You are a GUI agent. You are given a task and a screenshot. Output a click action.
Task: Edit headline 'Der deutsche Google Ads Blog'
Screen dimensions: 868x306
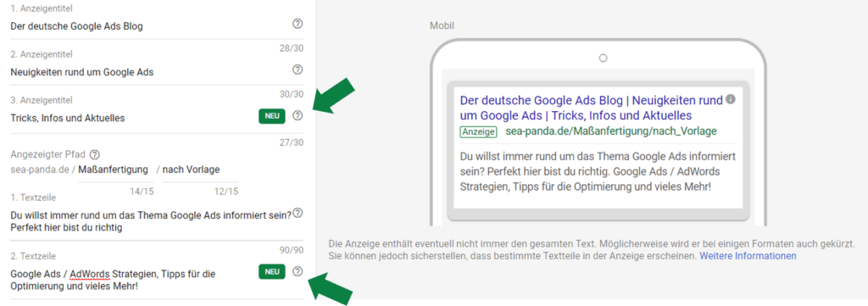tap(77, 26)
